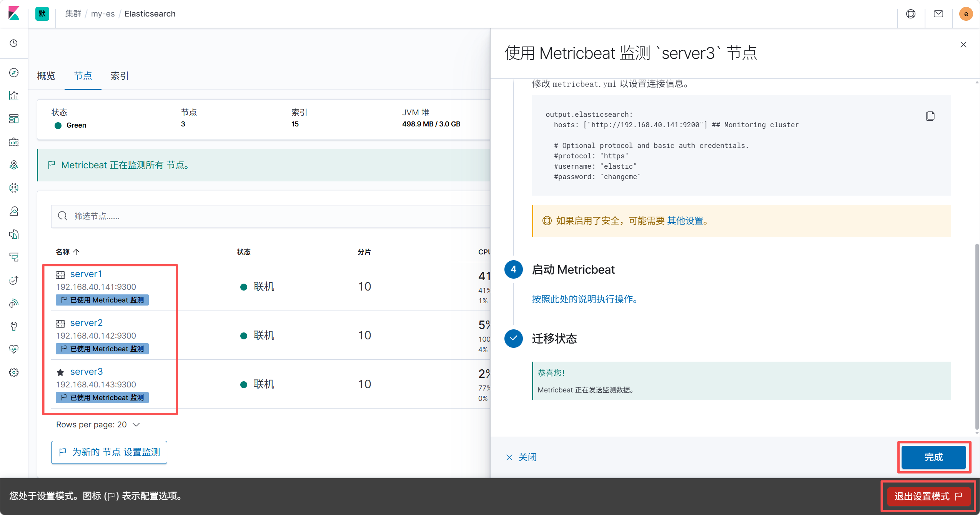Click the server1 node server icon
Screen dimensions: 980x515
pyautogui.click(x=60, y=275)
